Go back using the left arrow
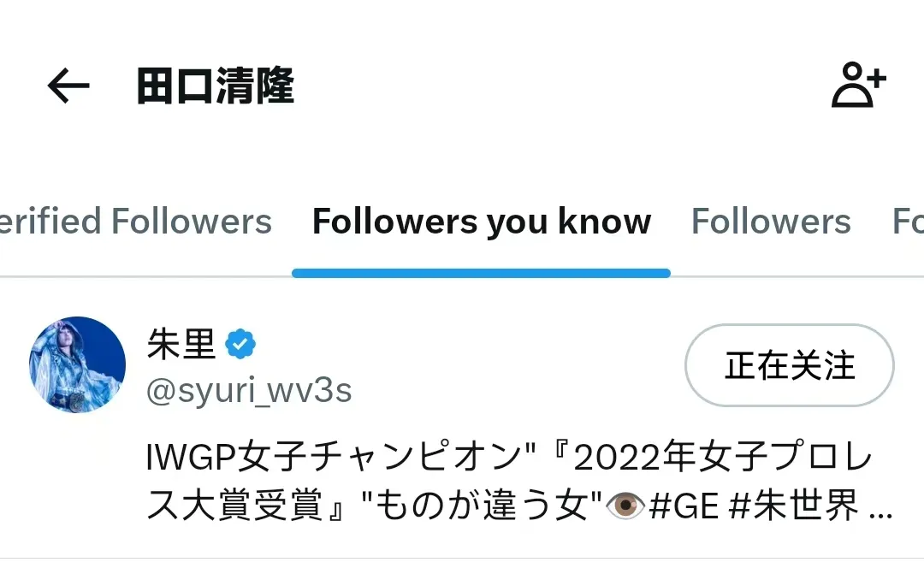 (x=68, y=86)
